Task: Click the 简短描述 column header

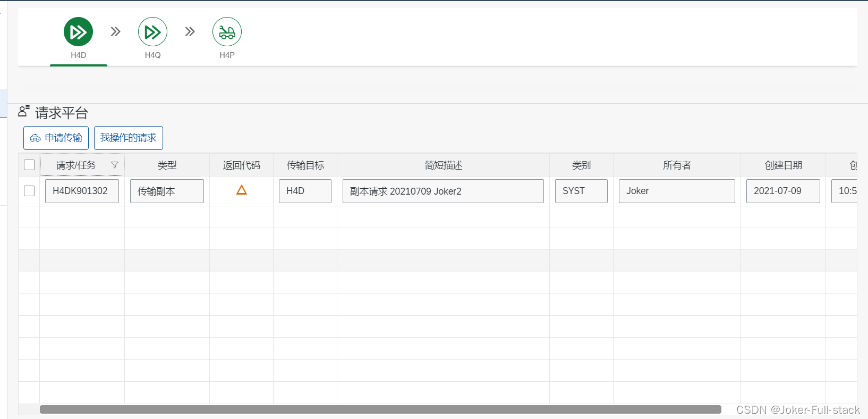Action: (x=443, y=165)
